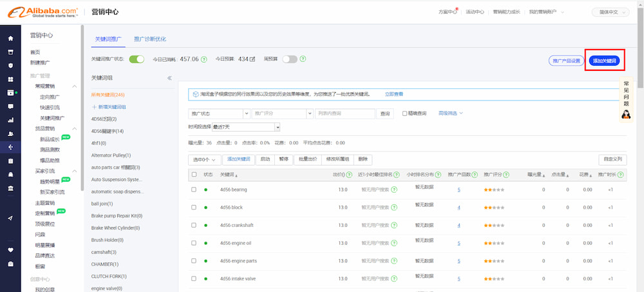The image size is (644, 292).
Task: Open 活动中心 in the top navigation
Action: pyautogui.click(x=475, y=12)
